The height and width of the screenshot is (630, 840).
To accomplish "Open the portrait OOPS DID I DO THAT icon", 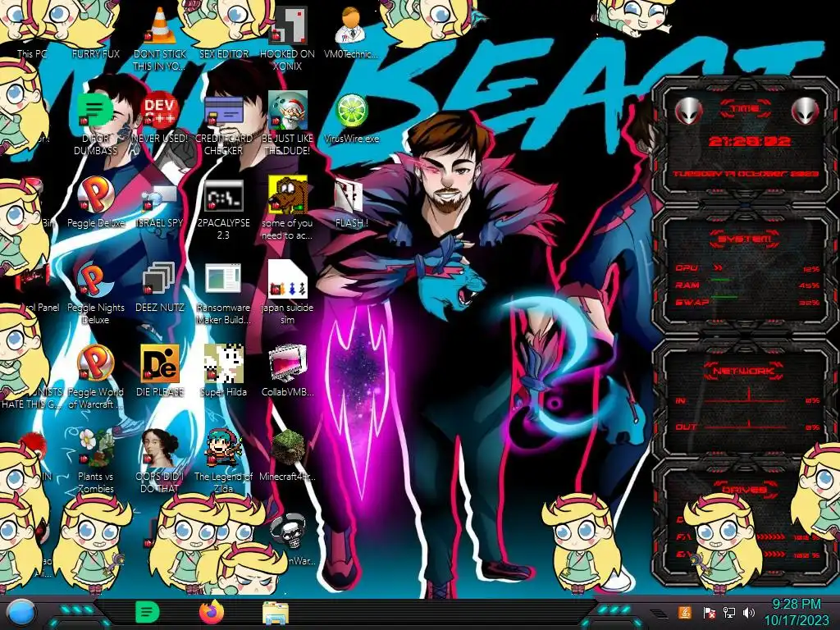I will point(160,447).
